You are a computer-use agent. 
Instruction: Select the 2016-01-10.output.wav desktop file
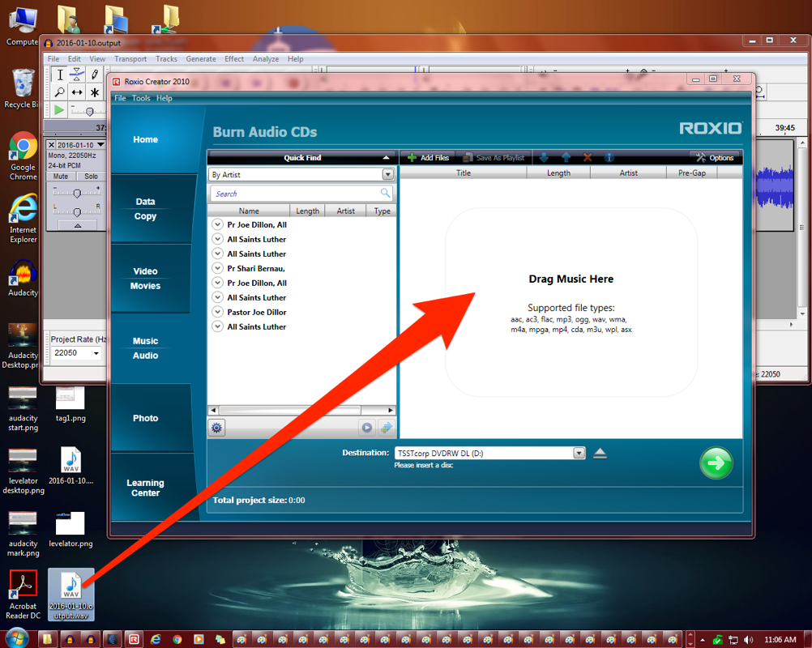pyautogui.click(x=71, y=595)
